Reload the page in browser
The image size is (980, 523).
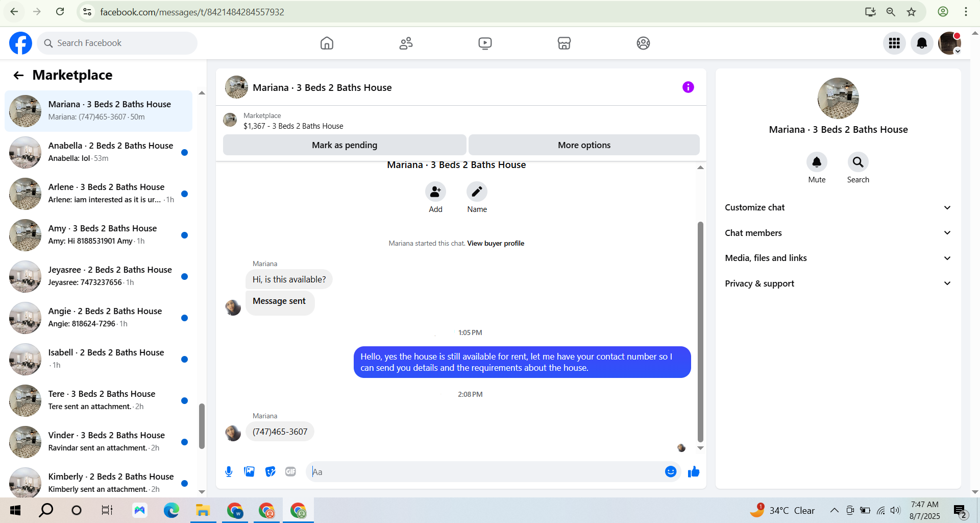pos(60,12)
